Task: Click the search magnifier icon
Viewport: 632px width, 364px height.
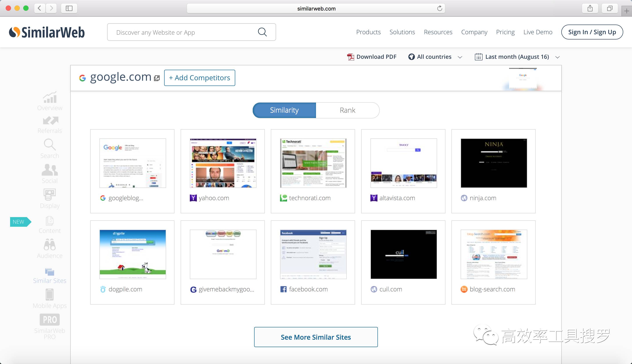Action: 262,32
